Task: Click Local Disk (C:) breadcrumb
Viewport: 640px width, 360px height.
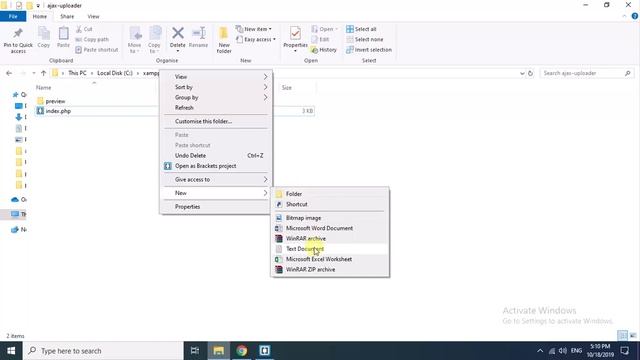Action: pyautogui.click(x=115, y=73)
